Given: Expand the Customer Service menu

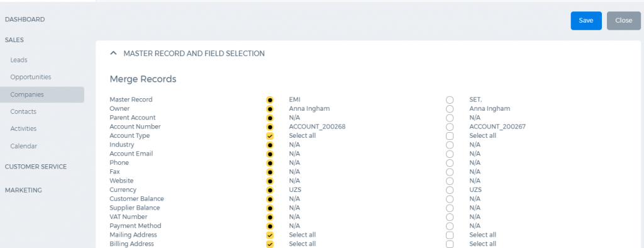Looking at the screenshot, I should (36, 167).
